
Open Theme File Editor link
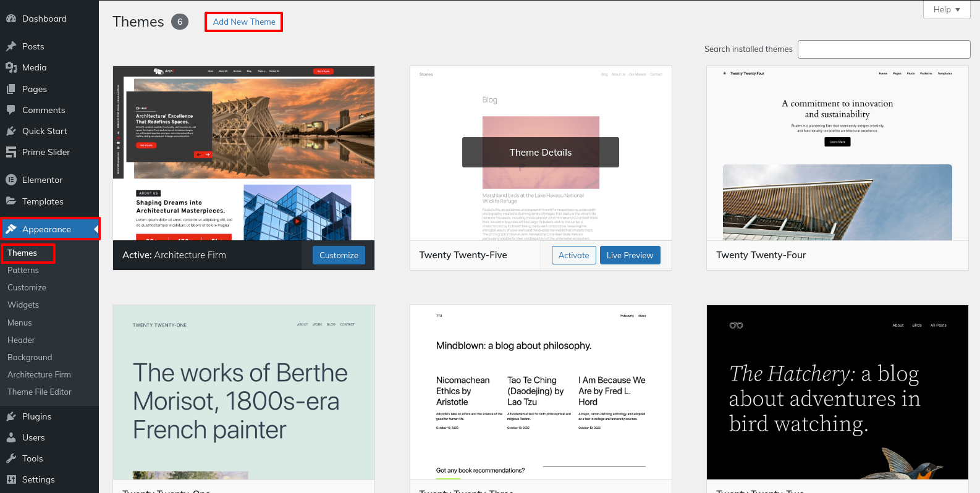40,392
